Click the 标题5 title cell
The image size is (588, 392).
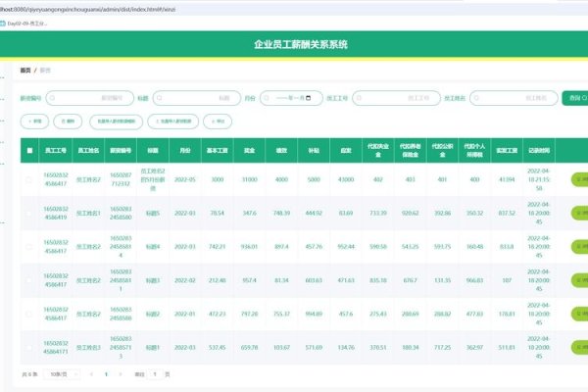(x=153, y=213)
